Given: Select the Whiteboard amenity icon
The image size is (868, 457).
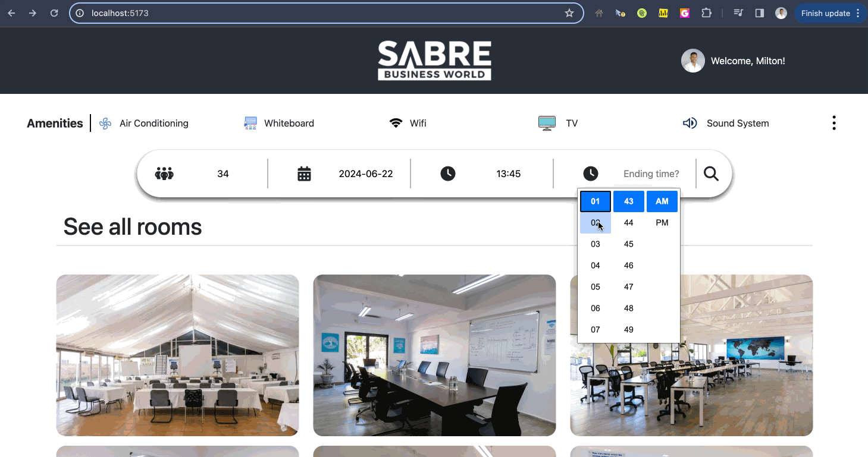Looking at the screenshot, I should (x=250, y=124).
